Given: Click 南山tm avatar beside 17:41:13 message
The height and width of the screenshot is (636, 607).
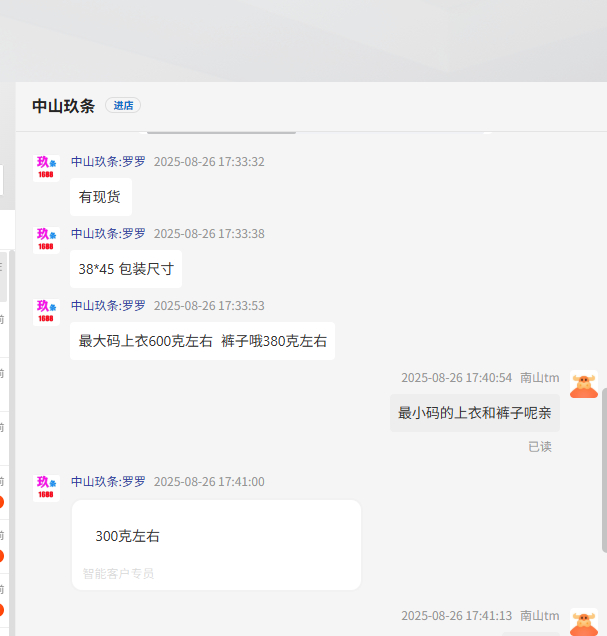Looking at the screenshot, I should pyautogui.click(x=584, y=622).
